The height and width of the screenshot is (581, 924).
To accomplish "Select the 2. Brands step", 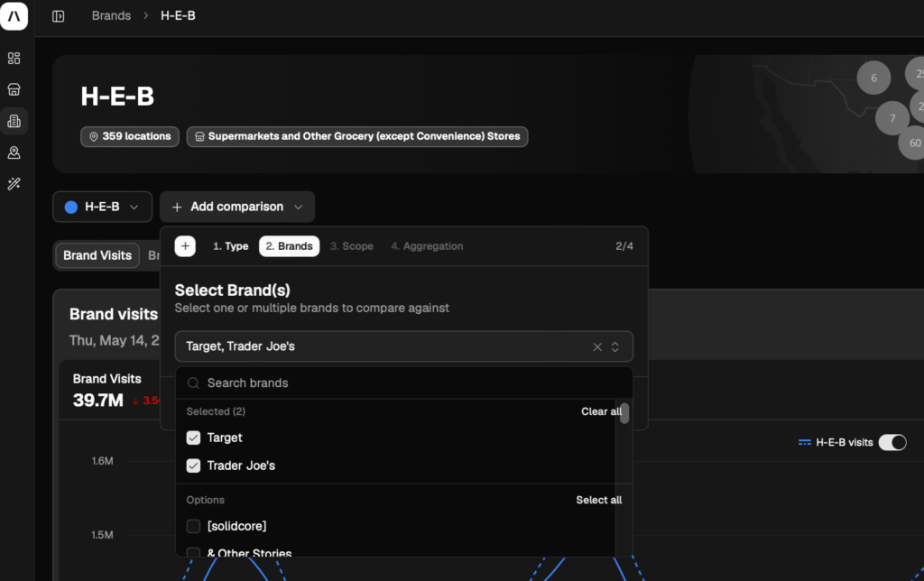I will [x=289, y=246].
